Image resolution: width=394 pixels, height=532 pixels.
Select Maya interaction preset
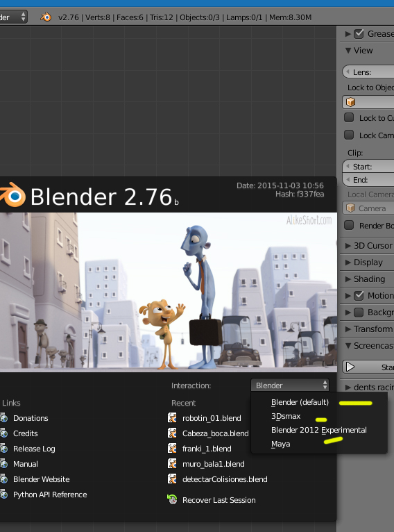coord(280,444)
